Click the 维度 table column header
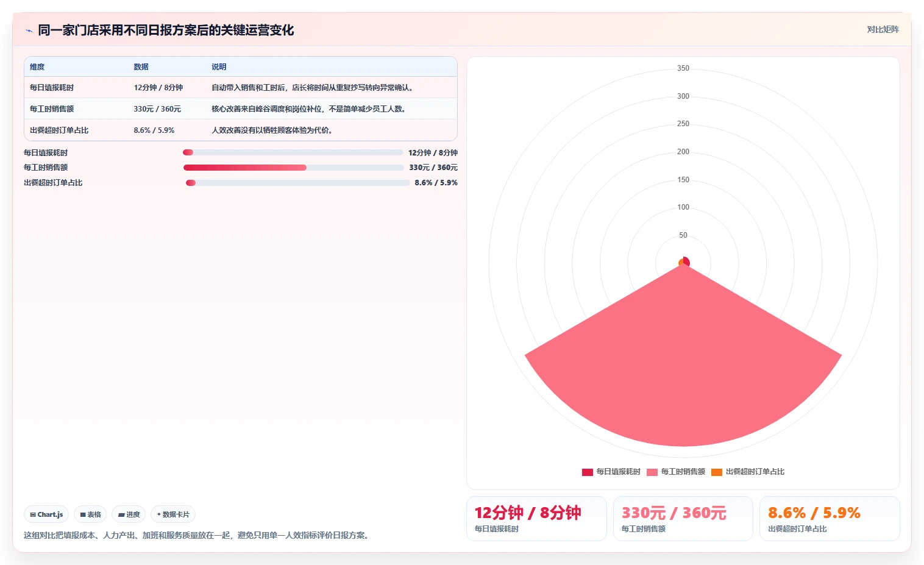The width and height of the screenshot is (924, 565). (37, 67)
